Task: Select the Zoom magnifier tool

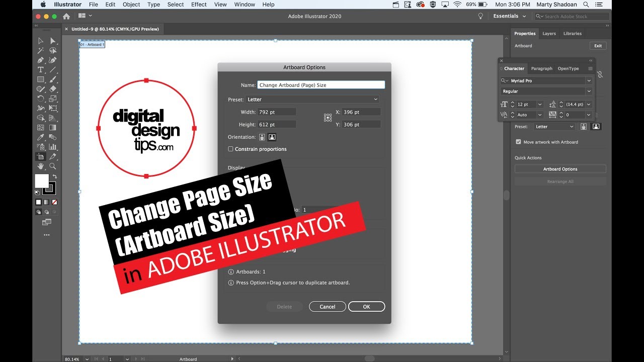Action: click(x=53, y=166)
